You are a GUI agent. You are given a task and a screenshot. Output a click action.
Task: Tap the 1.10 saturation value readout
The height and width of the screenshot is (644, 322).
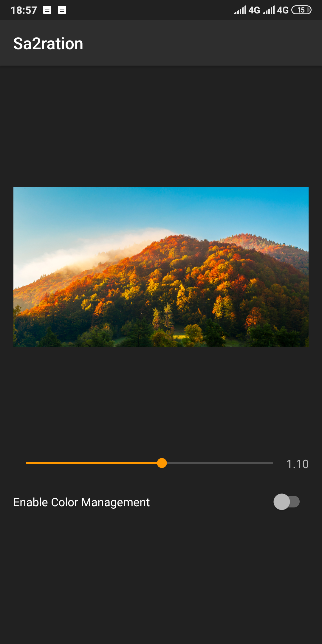point(297,464)
